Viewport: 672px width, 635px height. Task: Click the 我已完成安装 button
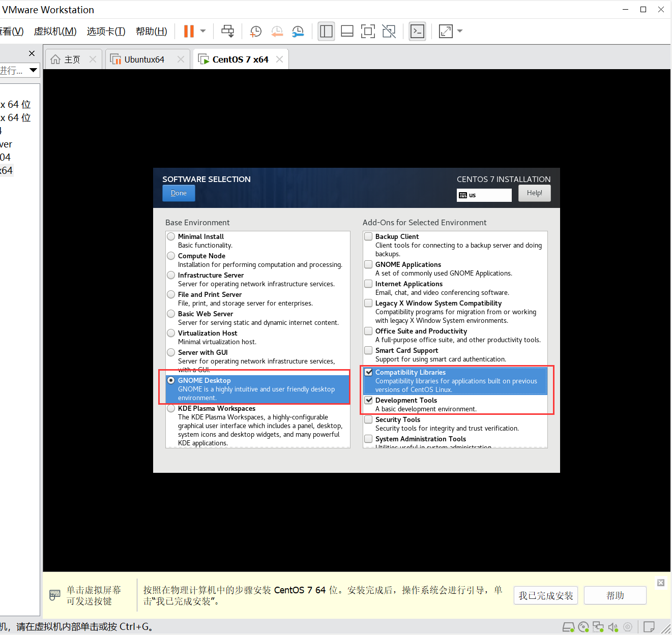point(546,595)
